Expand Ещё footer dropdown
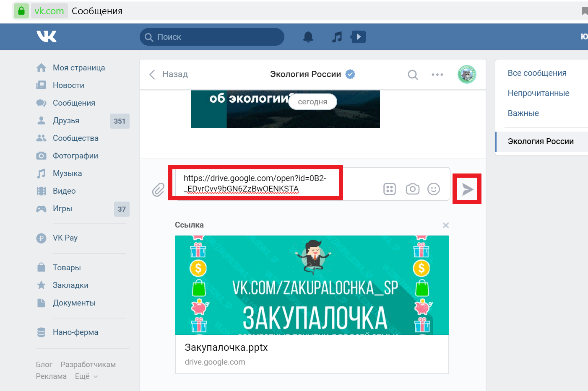 click(x=86, y=376)
